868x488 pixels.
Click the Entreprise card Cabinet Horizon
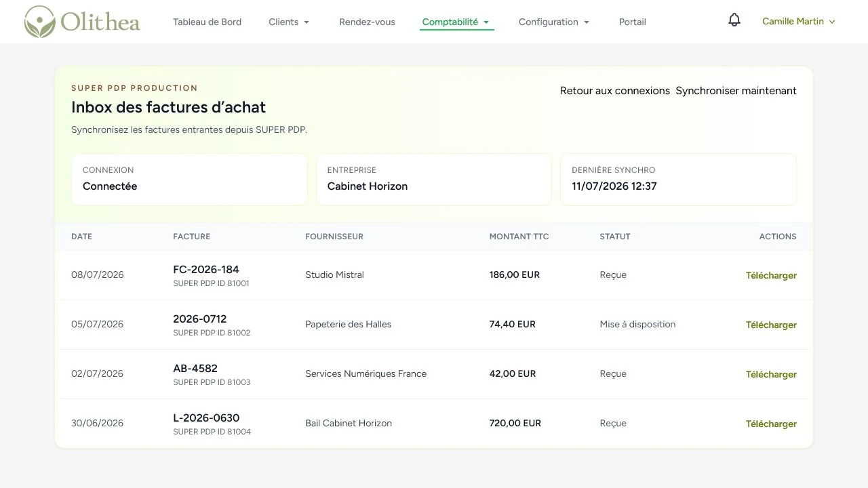pos(434,179)
